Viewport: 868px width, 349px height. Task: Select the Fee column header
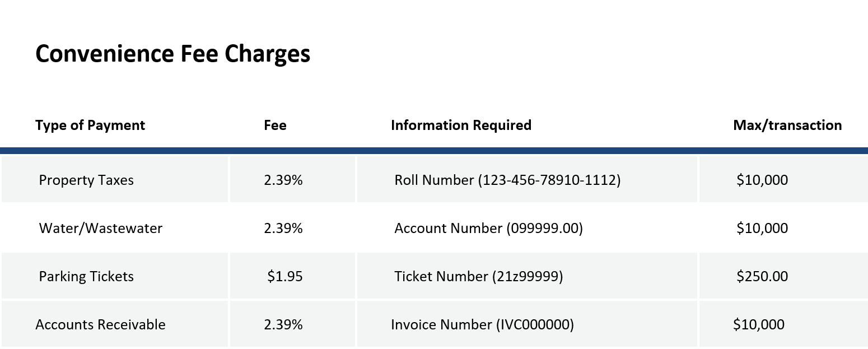(275, 125)
